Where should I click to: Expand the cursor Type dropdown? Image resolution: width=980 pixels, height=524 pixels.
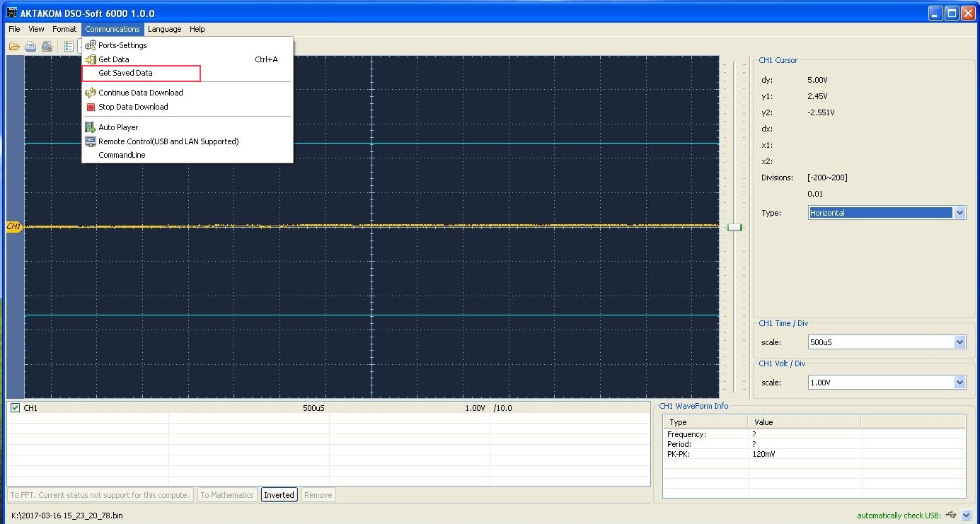coord(959,213)
